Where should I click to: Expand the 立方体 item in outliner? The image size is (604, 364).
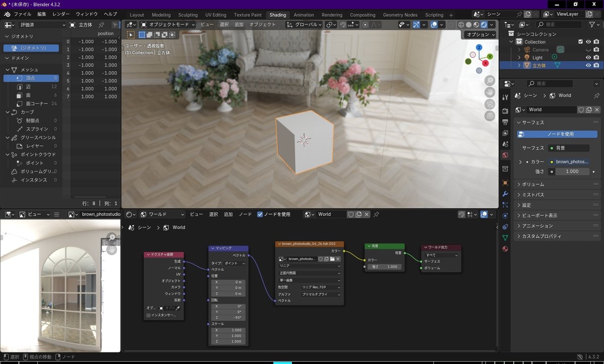click(x=518, y=65)
